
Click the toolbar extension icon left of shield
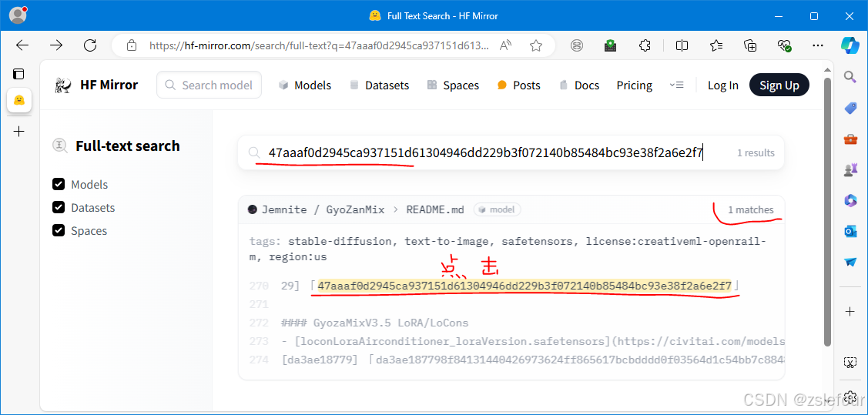pos(577,45)
